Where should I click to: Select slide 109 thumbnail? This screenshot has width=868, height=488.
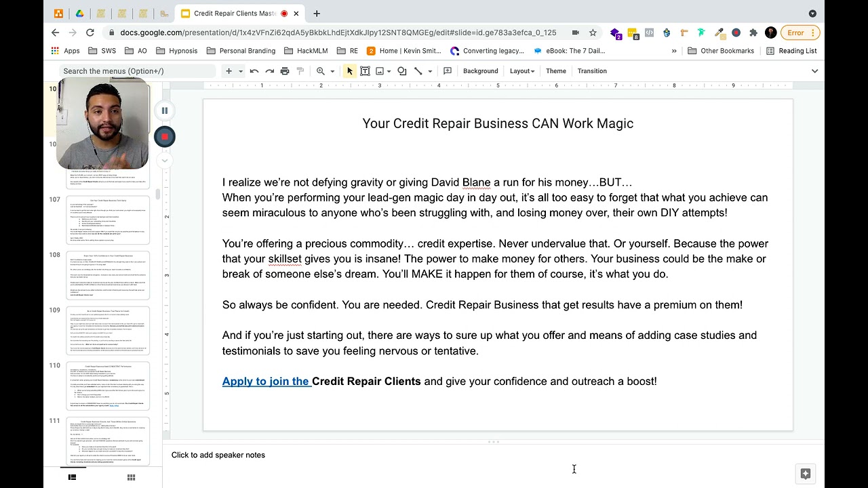108,331
